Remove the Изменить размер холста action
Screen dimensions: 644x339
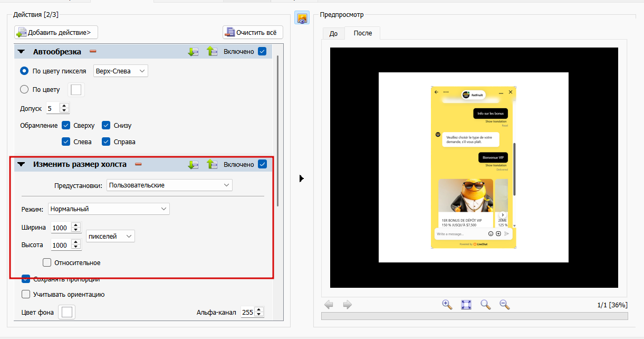click(138, 164)
